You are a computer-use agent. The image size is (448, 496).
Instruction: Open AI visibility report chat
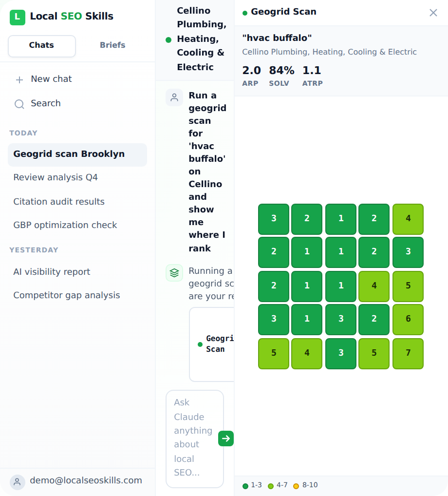77,272
